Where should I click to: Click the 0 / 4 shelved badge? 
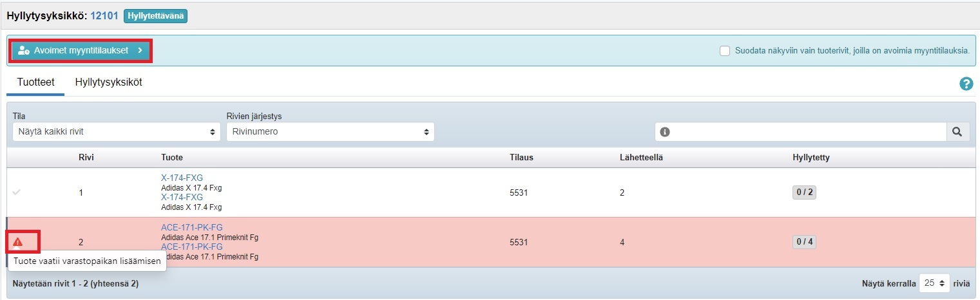coord(804,242)
